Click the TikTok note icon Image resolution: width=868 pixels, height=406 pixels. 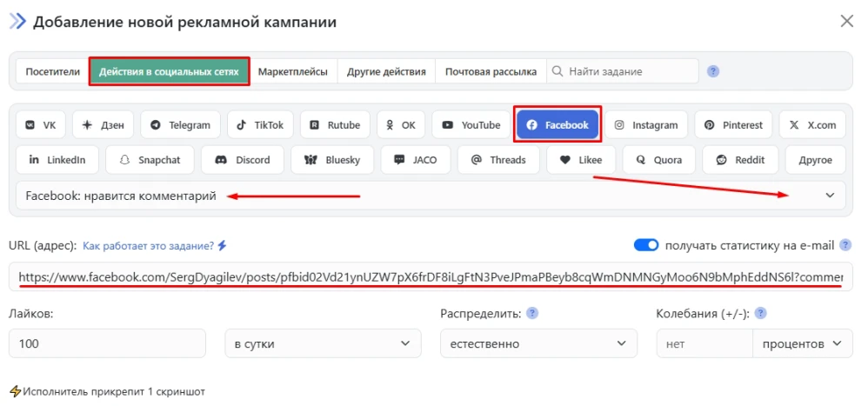coord(241,125)
